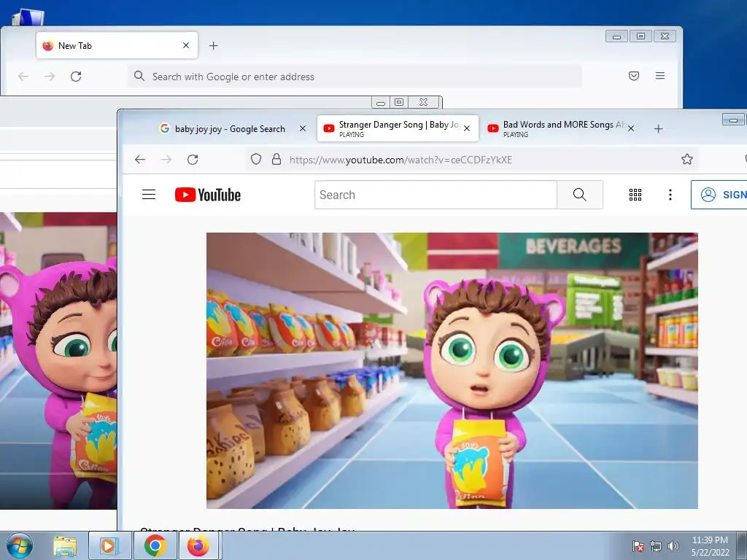Click the video in the middle background window

point(58,360)
